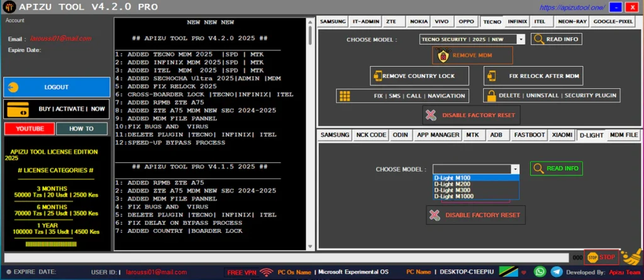Click the STOP button
This screenshot has height=280, width=644.
pyautogui.click(x=602, y=257)
